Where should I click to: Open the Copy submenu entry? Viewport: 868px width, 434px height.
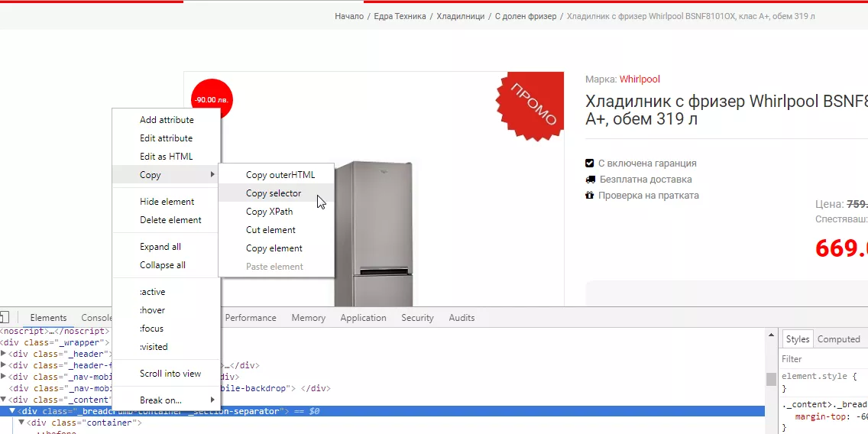pyautogui.click(x=166, y=174)
